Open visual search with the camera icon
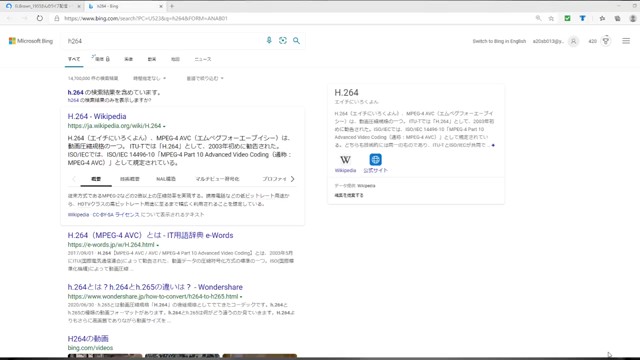 tap(282, 40)
